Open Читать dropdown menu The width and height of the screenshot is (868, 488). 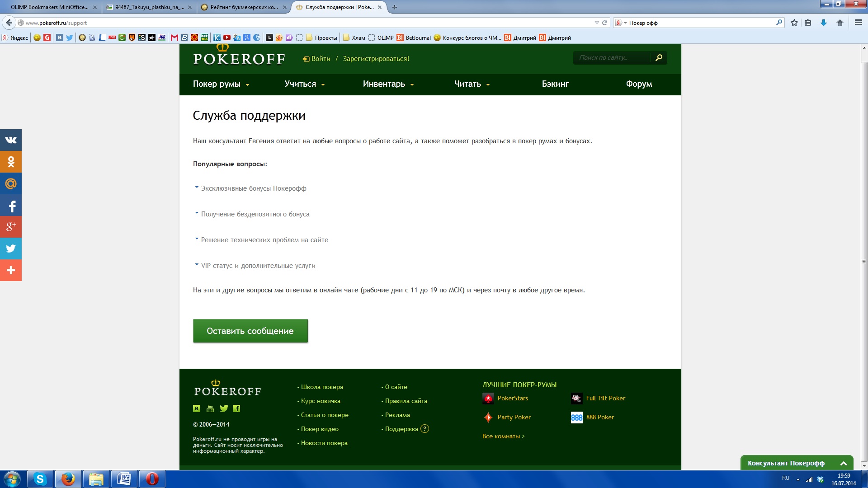coord(472,84)
